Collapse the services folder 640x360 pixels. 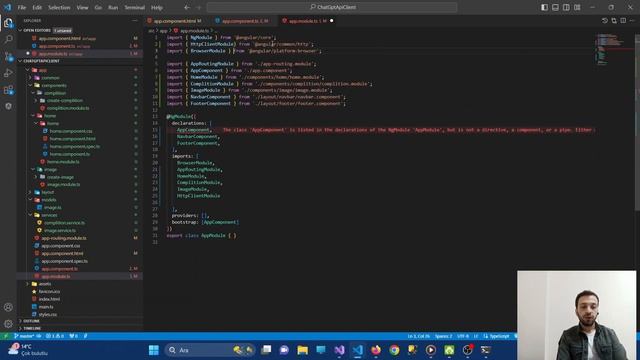(x=49, y=215)
